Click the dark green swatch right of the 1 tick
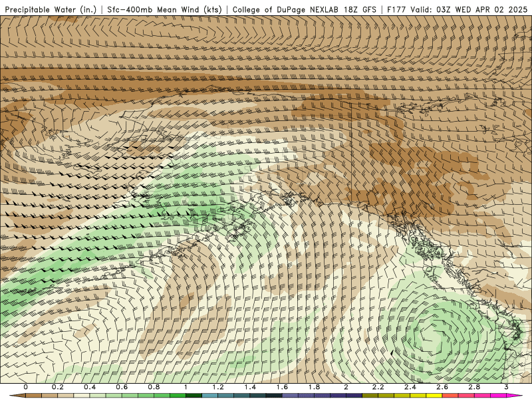The height and width of the screenshot is (399, 532). (x=194, y=396)
